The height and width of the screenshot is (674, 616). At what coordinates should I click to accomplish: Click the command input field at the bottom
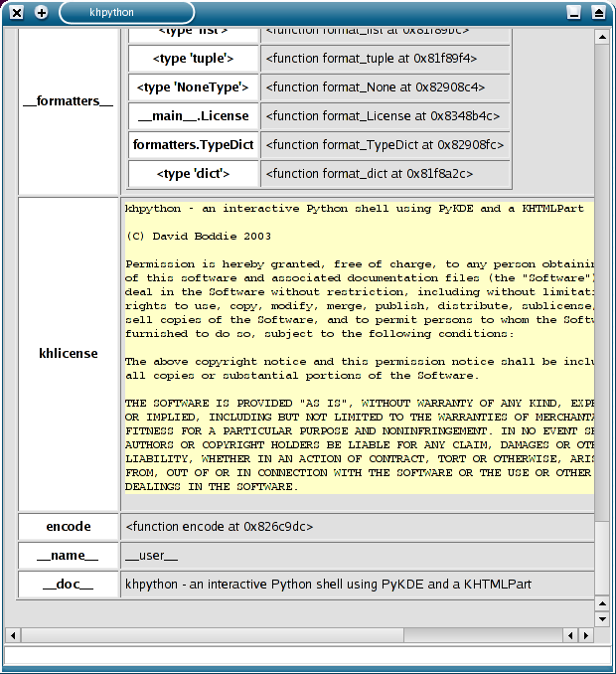tap(307, 656)
